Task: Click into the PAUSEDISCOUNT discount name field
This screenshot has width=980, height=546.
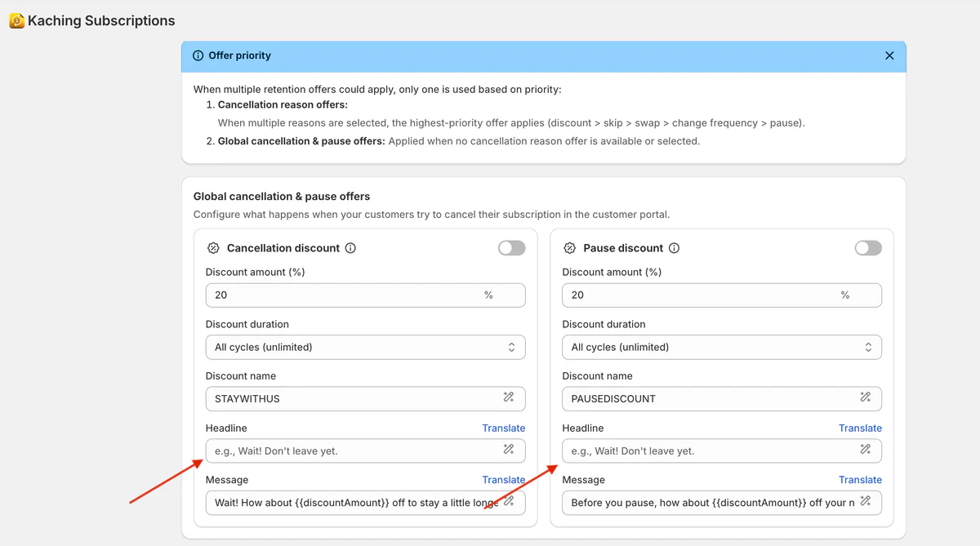Action: pyautogui.click(x=722, y=399)
